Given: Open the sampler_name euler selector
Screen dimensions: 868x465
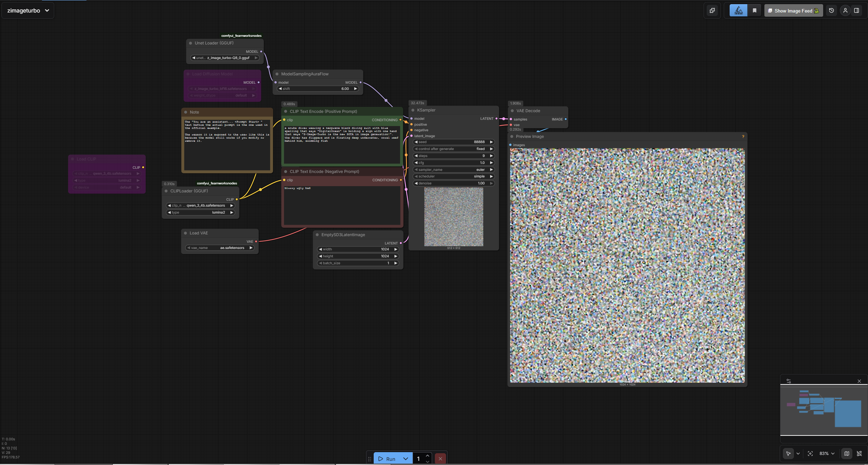Looking at the screenshot, I should click(454, 170).
